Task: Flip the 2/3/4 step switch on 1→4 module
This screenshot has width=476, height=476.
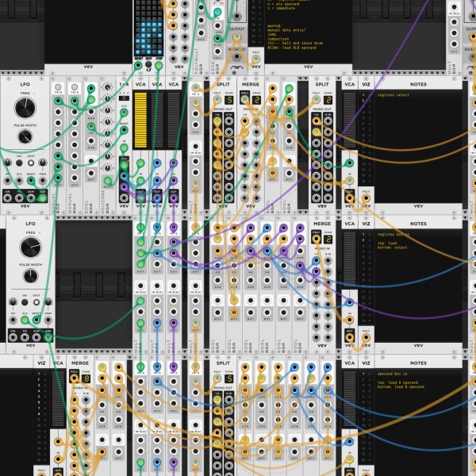Action: 124,98
